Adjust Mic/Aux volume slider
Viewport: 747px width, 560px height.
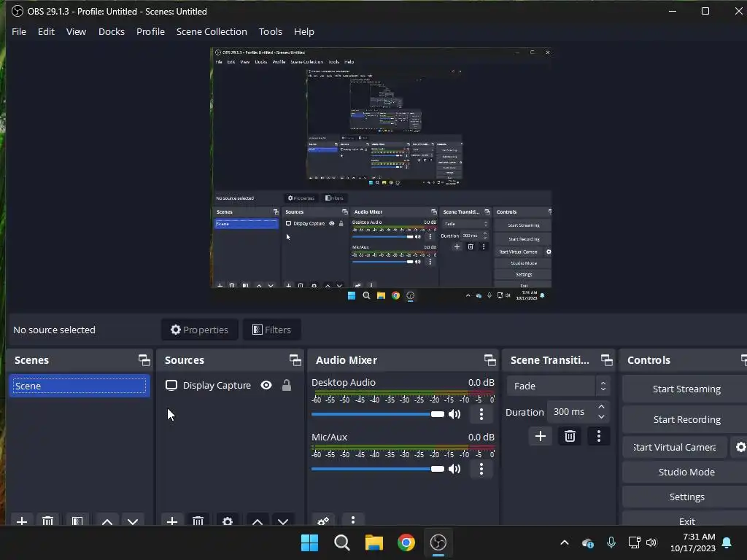(x=378, y=469)
